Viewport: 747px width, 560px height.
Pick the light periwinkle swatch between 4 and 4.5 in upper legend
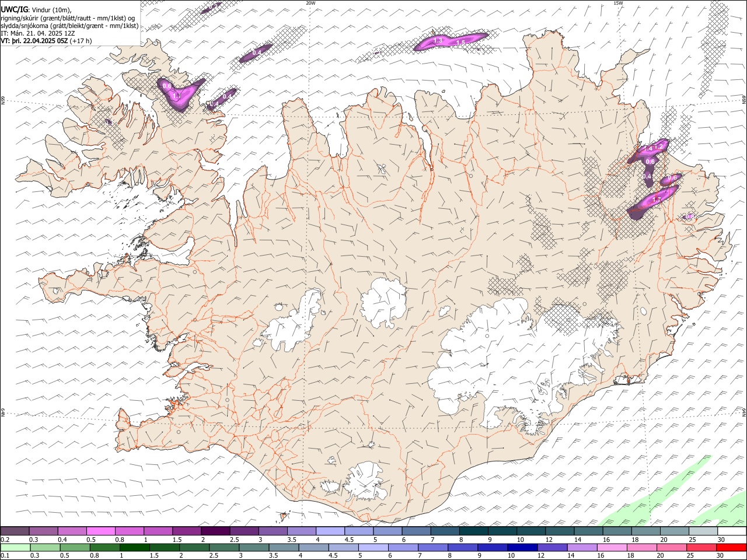pyautogui.click(x=330, y=531)
